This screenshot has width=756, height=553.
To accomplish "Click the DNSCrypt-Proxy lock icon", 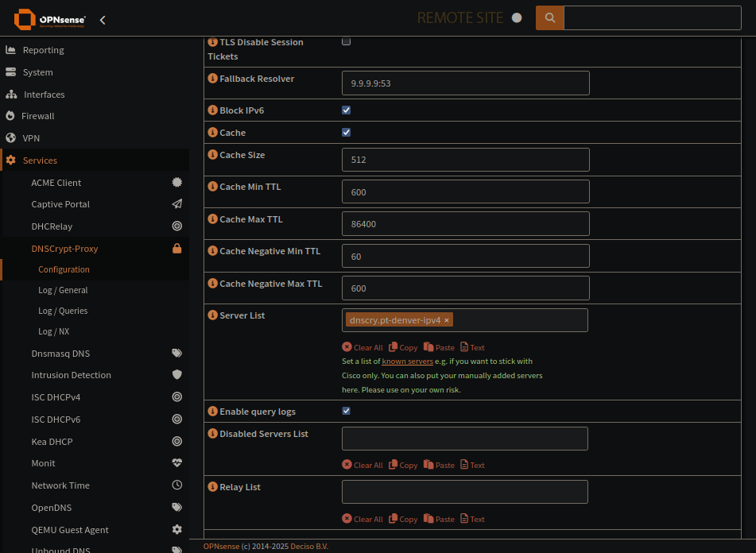I will point(177,249).
